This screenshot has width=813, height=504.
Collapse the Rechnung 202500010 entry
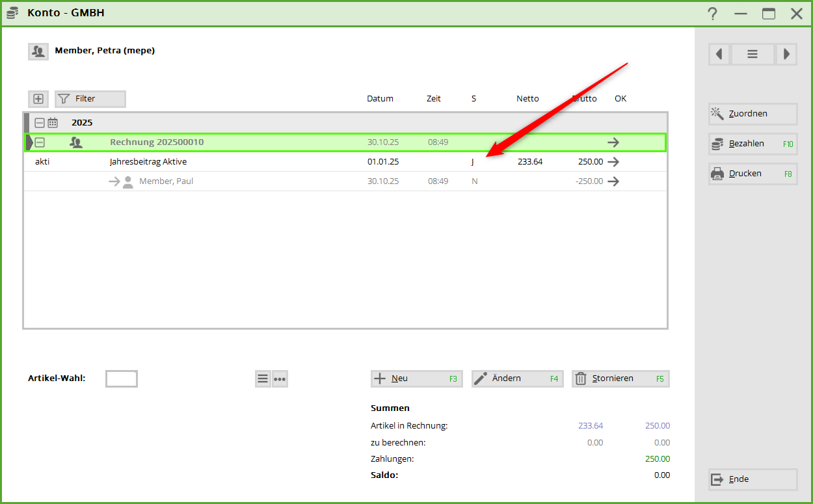[40, 142]
